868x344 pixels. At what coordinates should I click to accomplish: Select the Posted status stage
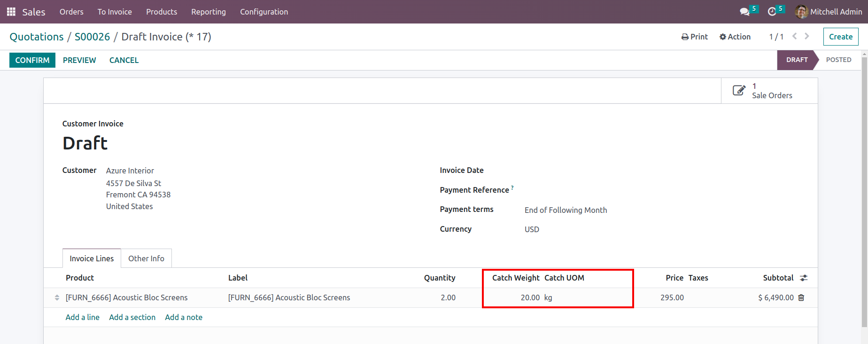838,60
